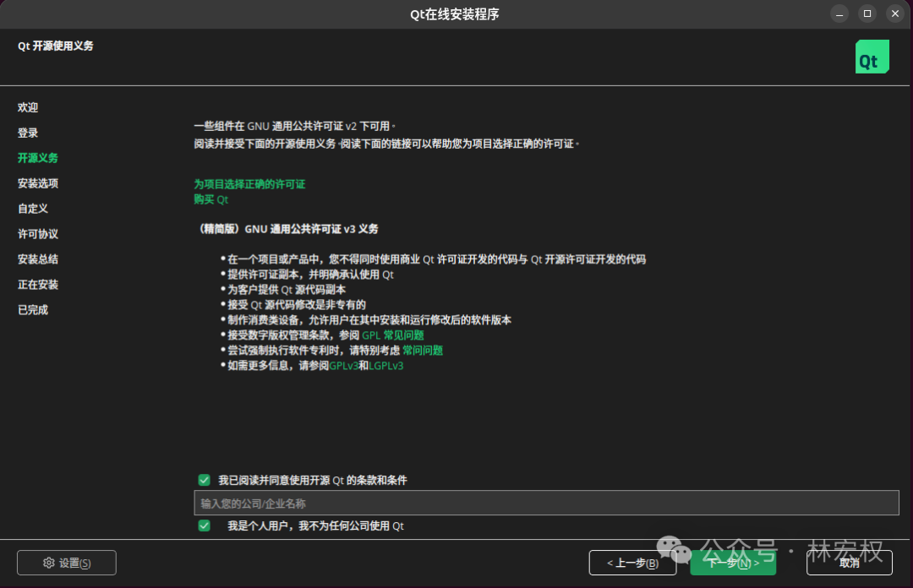Viewport: 913px width, 588px height.
Task: Open 为项目选择正确的许可证 link
Action: pyautogui.click(x=249, y=184)
